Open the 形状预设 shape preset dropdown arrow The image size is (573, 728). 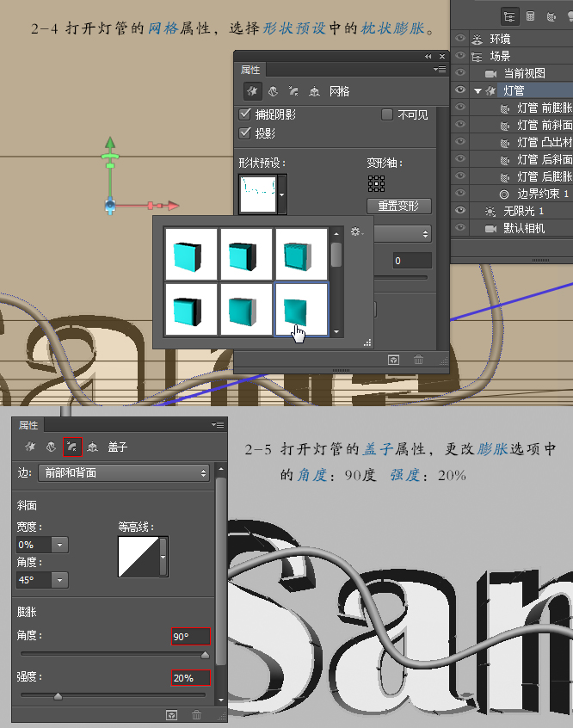[281, 194]
